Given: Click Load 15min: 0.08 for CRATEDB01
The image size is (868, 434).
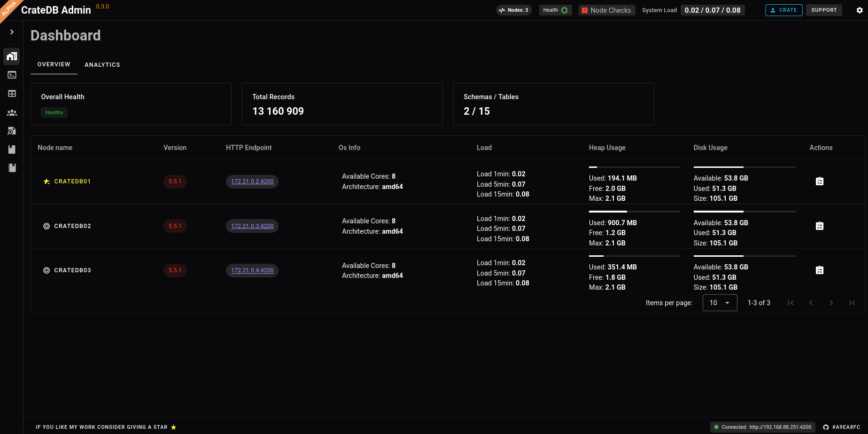Looking at the screenshot, I should (x=503, y=194).
